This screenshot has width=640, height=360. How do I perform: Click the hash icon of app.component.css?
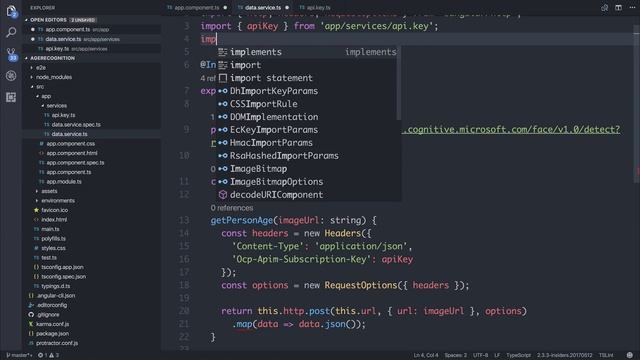[x=41, y=144]
